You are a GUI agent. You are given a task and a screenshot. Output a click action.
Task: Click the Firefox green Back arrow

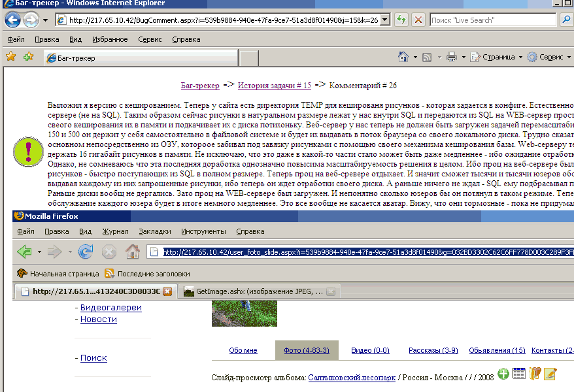pyautogui.click(x=24, y=252)
